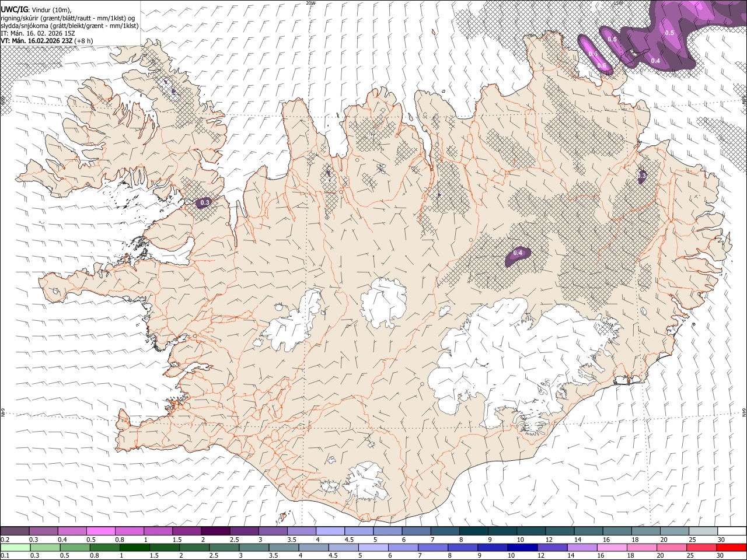This screenshot has width=747, height=560.
Task: Select the purple snow-scale swatch labeled 2.5
Action: coord(244,531)
